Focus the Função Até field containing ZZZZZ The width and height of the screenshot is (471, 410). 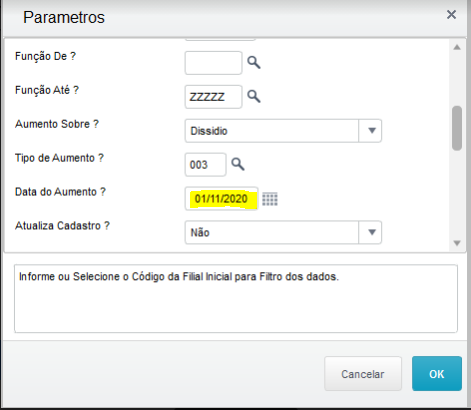pyautogui.click(x=213, y=97)
